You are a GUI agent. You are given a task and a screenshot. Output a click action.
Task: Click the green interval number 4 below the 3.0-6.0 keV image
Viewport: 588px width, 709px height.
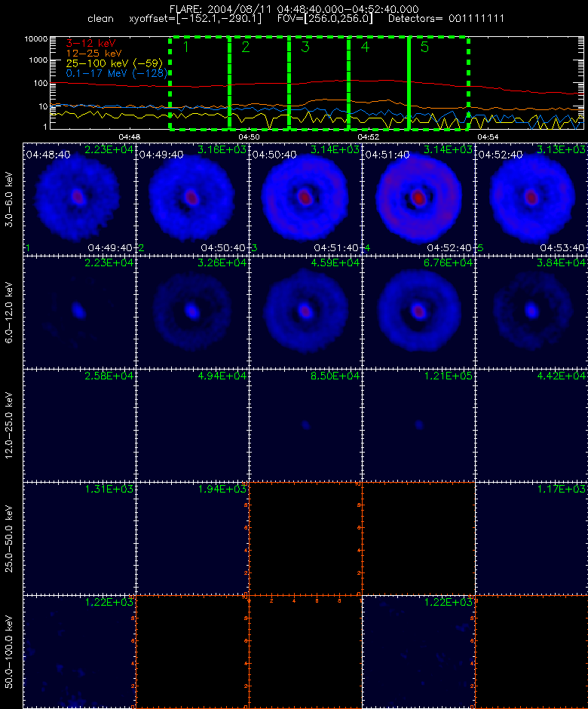367,248
